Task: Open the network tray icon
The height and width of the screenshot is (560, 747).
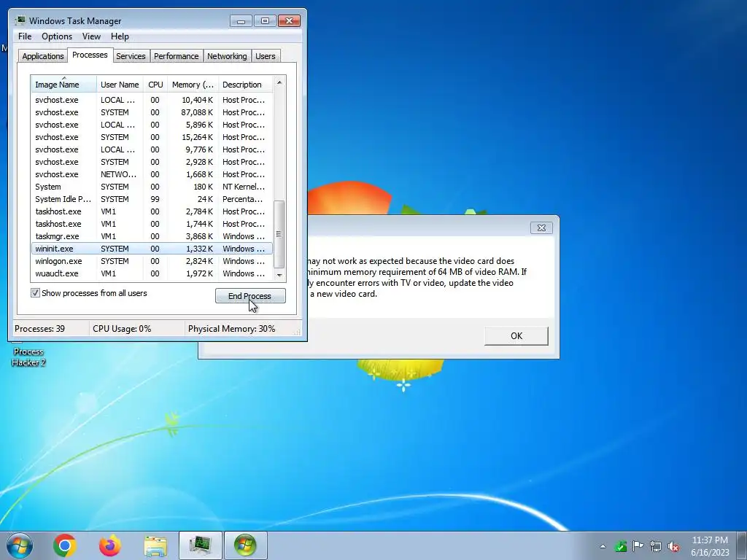Action: 656,546
